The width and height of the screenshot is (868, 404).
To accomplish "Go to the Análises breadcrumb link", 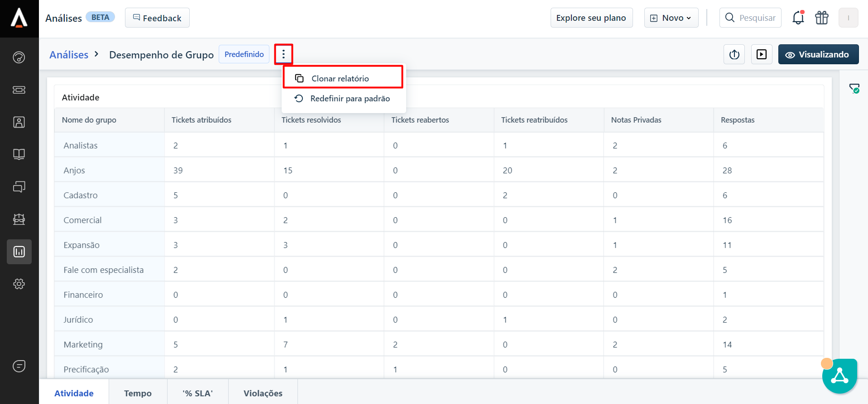I will coord(69,55).
